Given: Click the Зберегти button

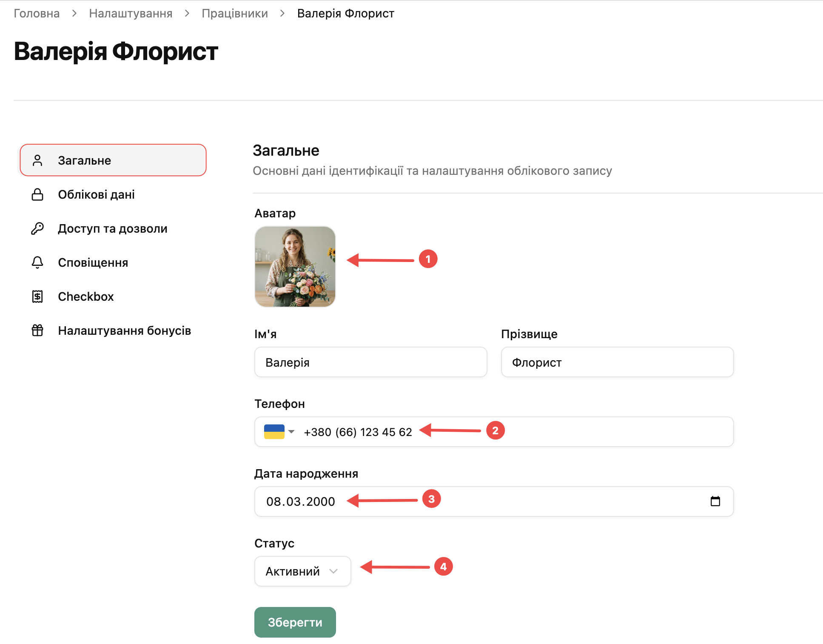Looking at the screenshot, I should point(295,622).
